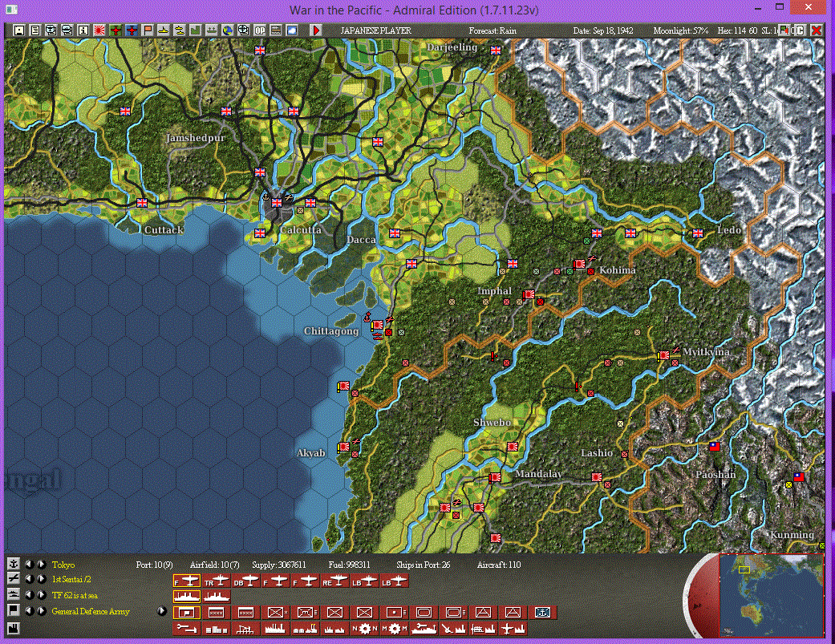Image resolution: width=835 pixels, height=644 pixels.
Task: Click the floppy disk save game icon
Action: coord(19,30)
